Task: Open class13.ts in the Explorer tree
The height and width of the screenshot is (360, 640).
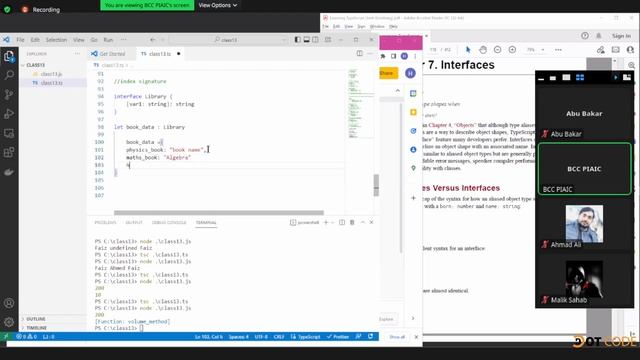Action: pos(51,83)
